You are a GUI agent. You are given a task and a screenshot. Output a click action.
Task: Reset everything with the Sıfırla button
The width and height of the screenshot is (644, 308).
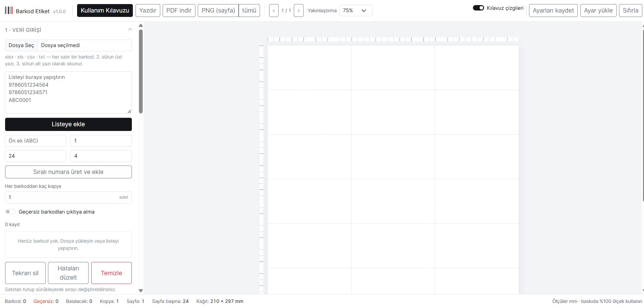click(631, 10)
